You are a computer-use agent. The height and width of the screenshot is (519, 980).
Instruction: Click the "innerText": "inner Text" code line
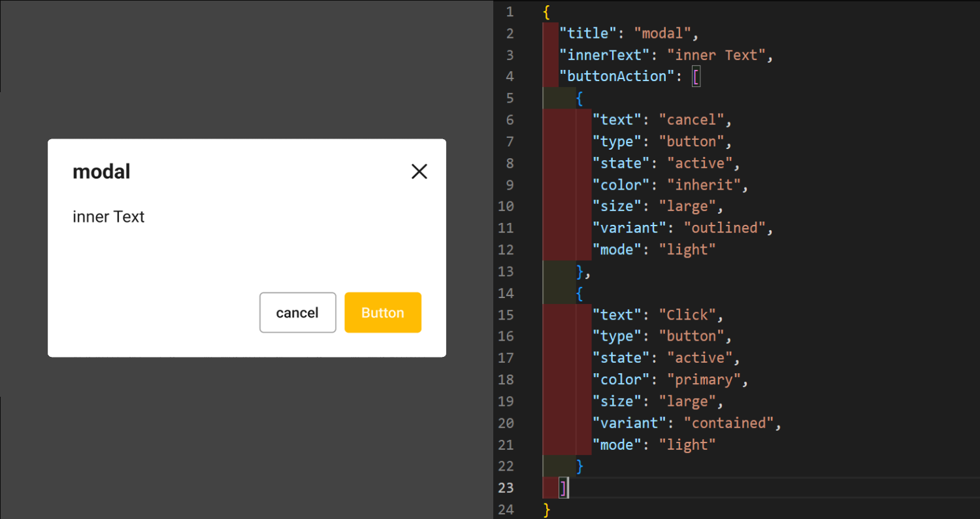click(666, 55)
